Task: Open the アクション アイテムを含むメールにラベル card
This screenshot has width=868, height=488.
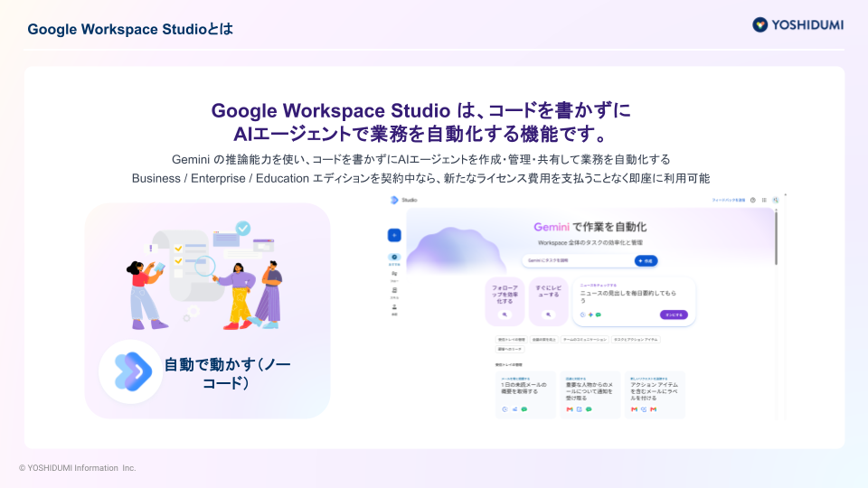Action: pos(655,395)
